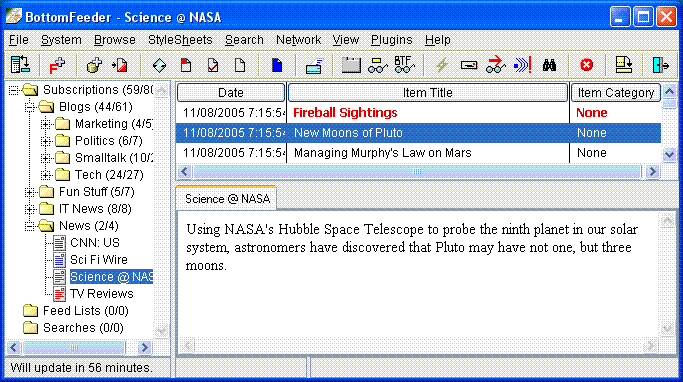Open the System menu

point(61,40)
